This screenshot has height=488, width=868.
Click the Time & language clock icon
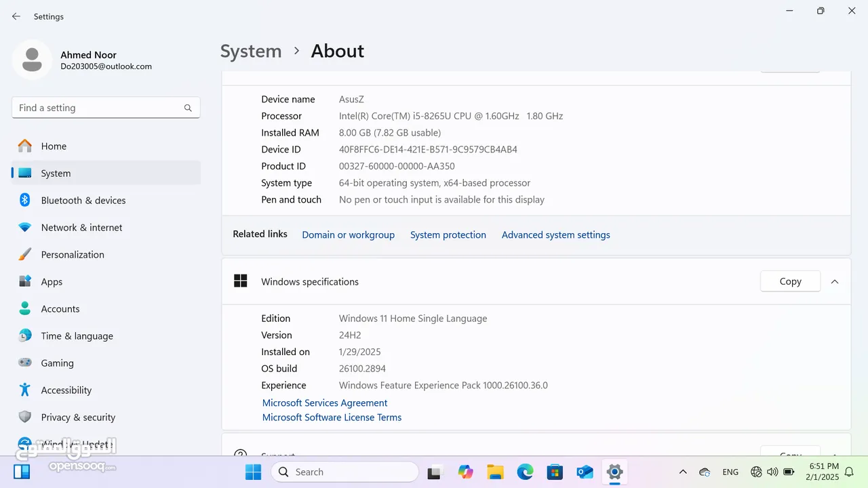coord(25,335)
